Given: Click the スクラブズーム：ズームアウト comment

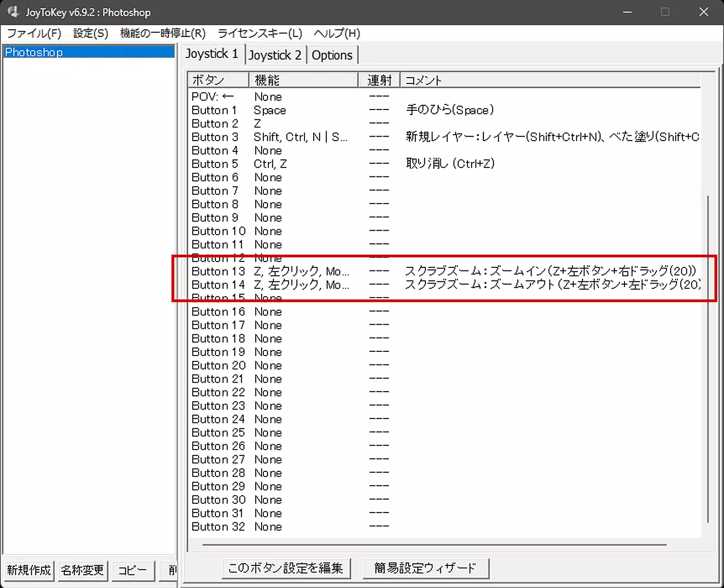Looking at the screenshot, I should coord(553,285).
